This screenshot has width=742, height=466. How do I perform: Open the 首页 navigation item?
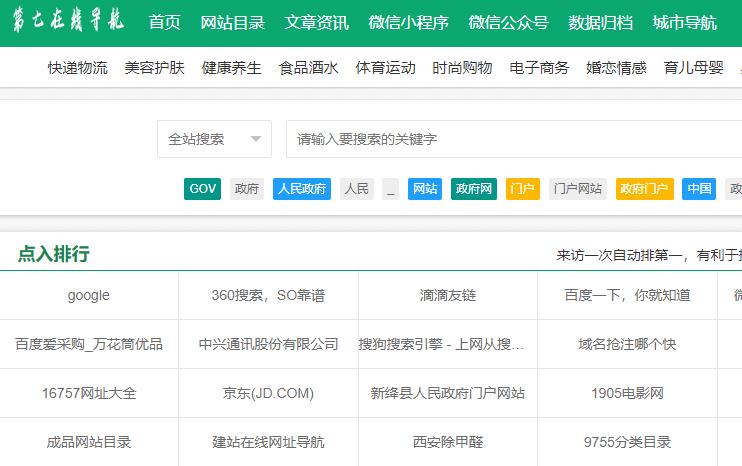tap(164, 22)
